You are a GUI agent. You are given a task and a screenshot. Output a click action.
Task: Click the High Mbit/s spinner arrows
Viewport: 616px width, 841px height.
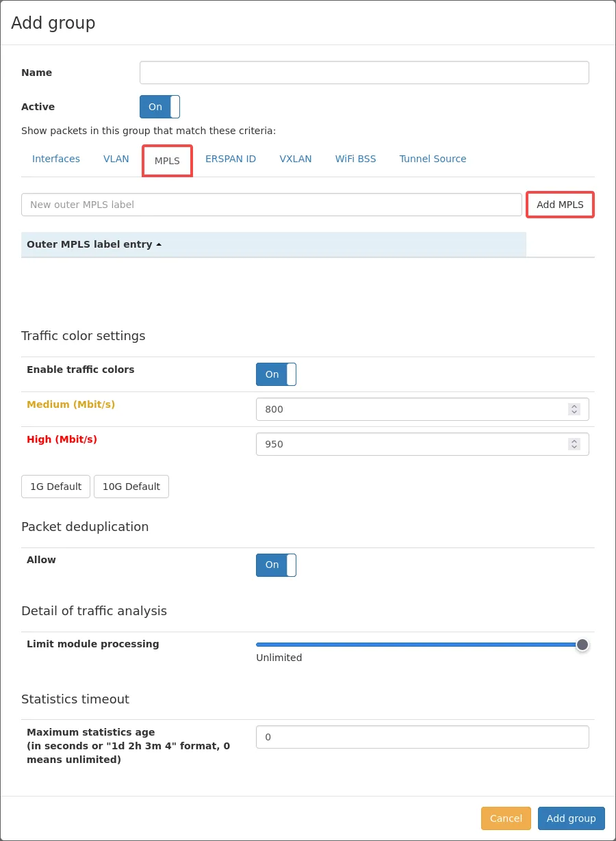pos(574,444)
